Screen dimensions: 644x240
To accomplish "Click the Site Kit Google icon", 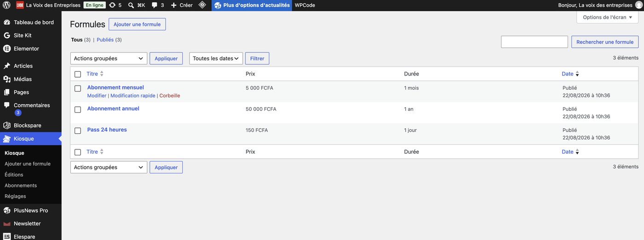I will [x=7, y=35].
